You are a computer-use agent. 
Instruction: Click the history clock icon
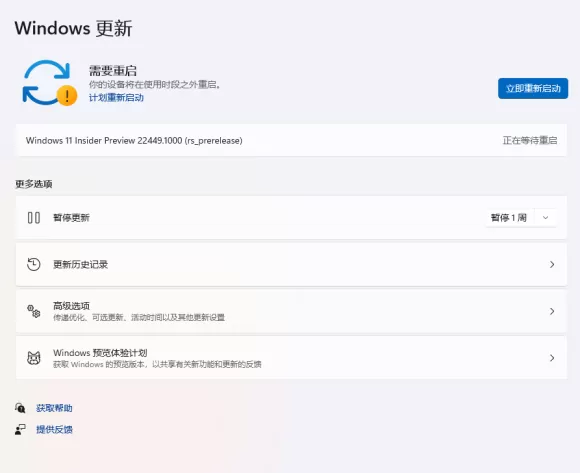click(34, 264)
